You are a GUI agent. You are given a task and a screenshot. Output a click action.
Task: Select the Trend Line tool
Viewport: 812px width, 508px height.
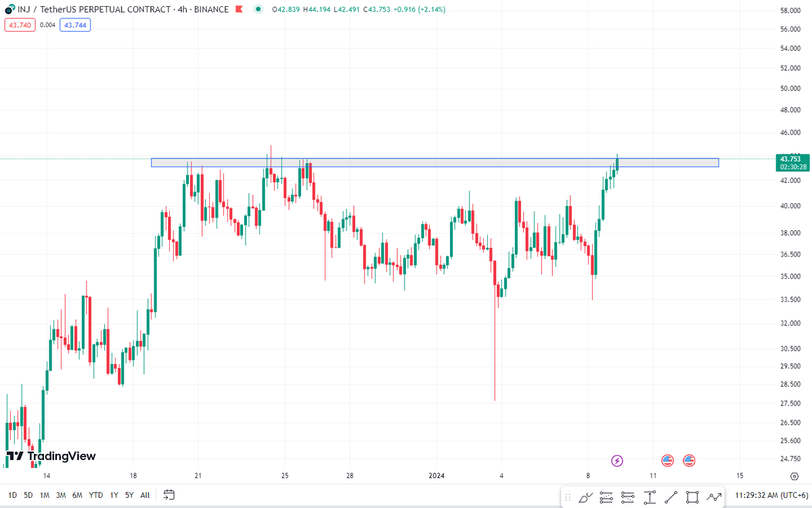[671, 497]
